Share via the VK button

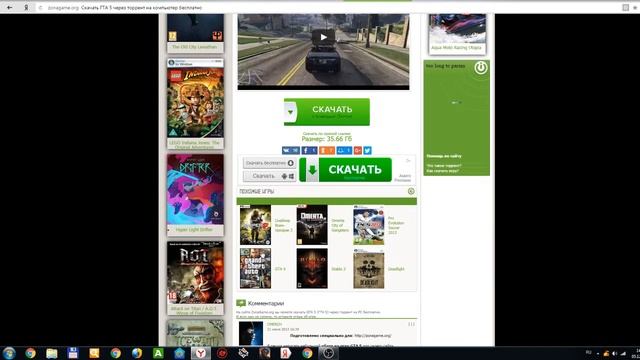[x=291, y=151]
